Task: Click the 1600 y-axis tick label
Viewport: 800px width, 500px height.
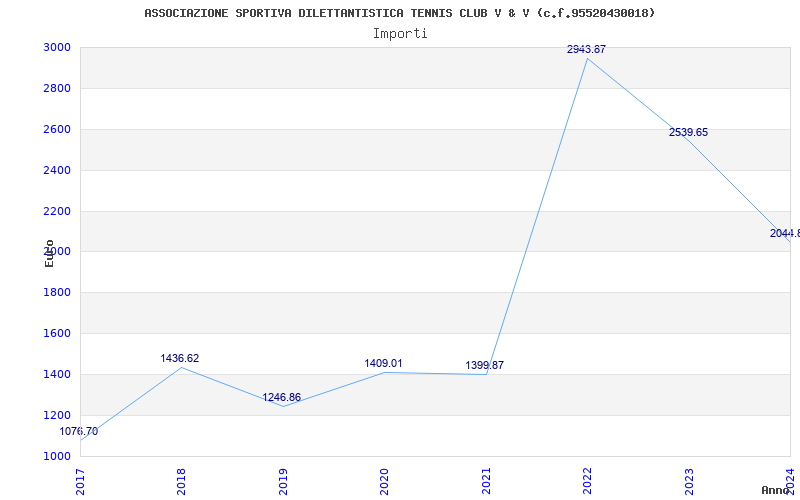Action: click(x=56, y=334)
